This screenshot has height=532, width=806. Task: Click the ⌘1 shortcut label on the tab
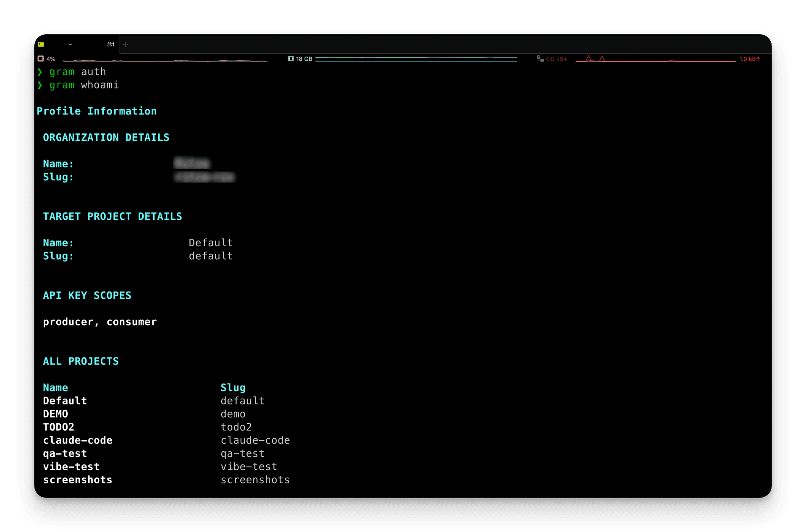[110, 44]
